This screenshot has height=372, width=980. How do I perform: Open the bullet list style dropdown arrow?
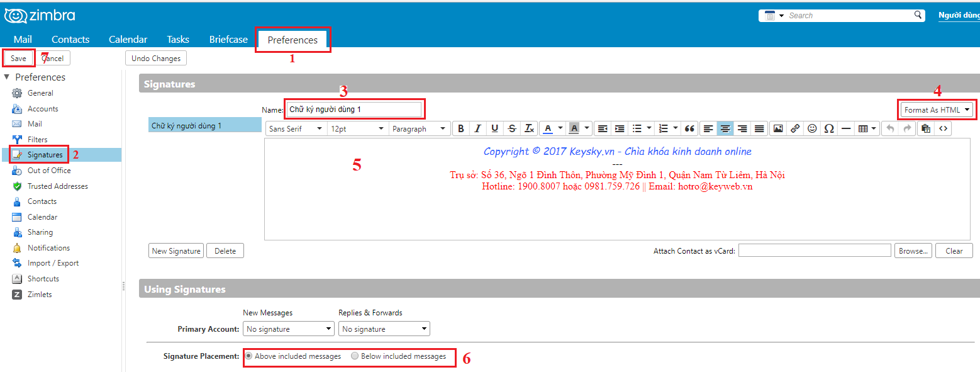click(649, 128)
